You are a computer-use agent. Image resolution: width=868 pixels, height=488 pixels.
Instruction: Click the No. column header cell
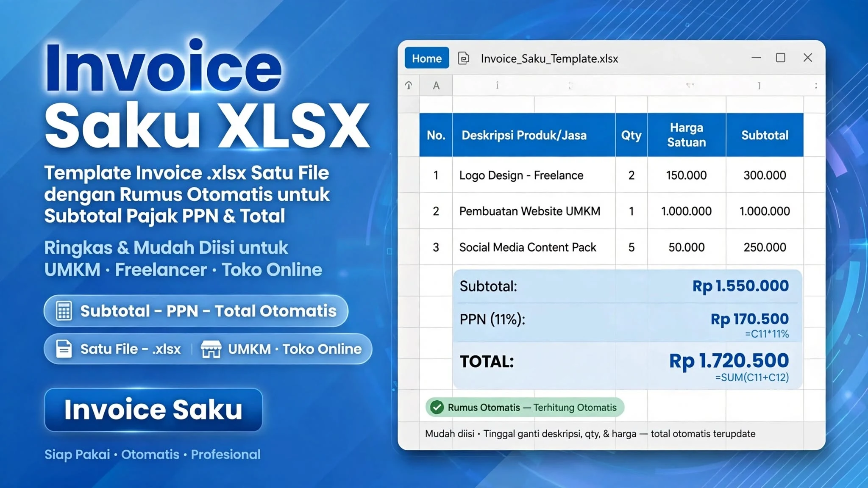click(x=436, y=135)
